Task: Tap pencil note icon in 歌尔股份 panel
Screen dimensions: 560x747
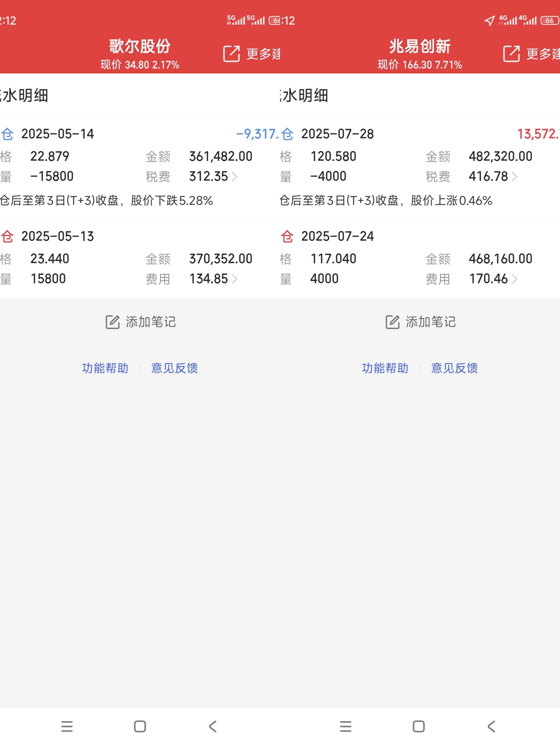Action: coord(113,322)
